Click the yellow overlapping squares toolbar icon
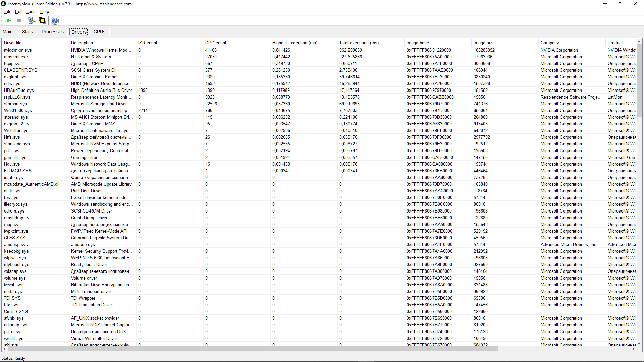This screenshot has height=362, width=644. (43, 21)
